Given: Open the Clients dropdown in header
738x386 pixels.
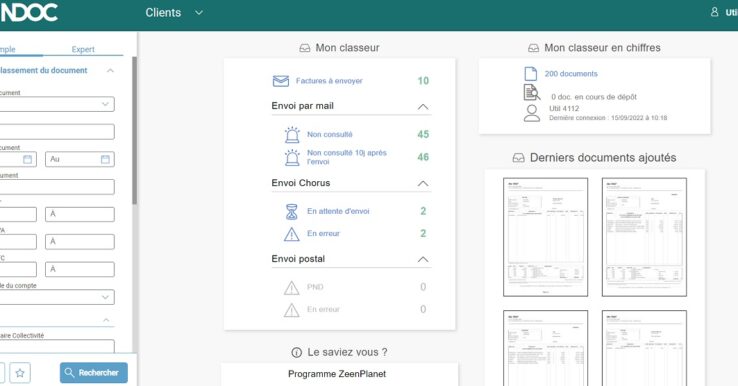Looking at the screenshot, I should [x=174, y=13].
